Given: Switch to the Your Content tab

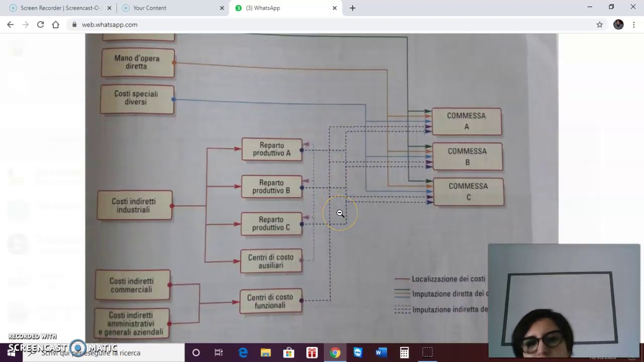Looking at the screenshot, I should [x=173, y=8].
